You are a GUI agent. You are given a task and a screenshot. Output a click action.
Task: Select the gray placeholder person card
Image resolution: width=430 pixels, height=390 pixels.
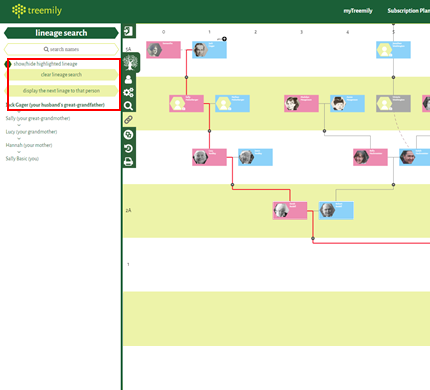(x=393, y=103)
